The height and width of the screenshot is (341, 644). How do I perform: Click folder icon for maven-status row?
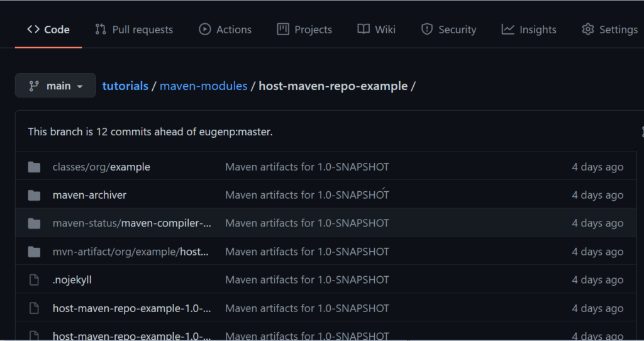(x=34, y=223)
